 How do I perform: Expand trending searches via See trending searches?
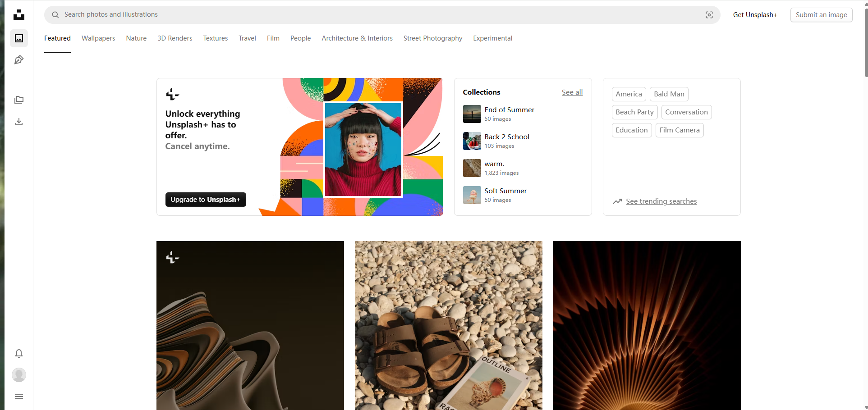click(661, 201)
